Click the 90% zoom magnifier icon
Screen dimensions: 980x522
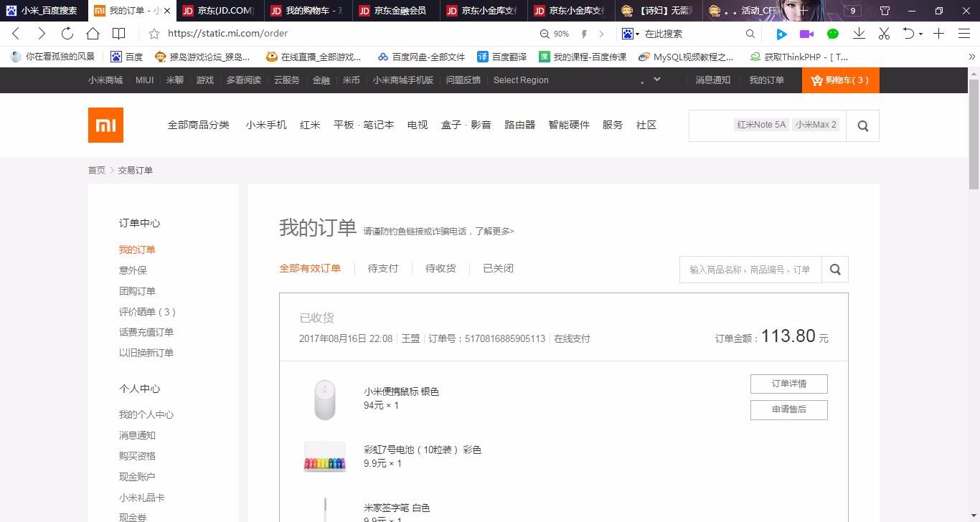[546, 34]
